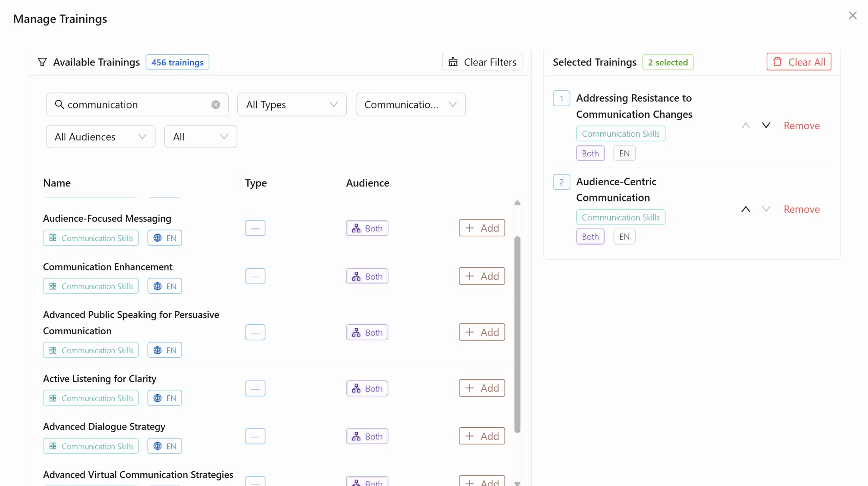The image size is (868, 486).
Task: Add Advanced Public Speaking training
Action: [481, 332]
